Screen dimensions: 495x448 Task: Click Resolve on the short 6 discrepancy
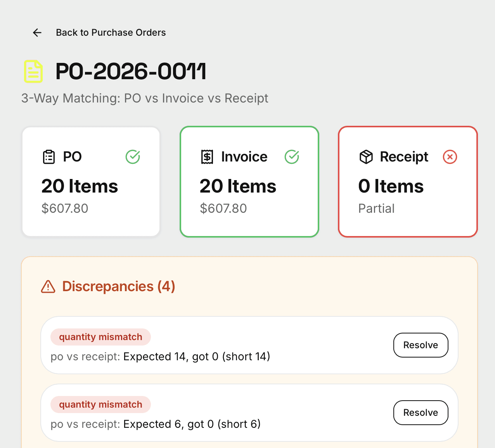click(x=421, y=413)
